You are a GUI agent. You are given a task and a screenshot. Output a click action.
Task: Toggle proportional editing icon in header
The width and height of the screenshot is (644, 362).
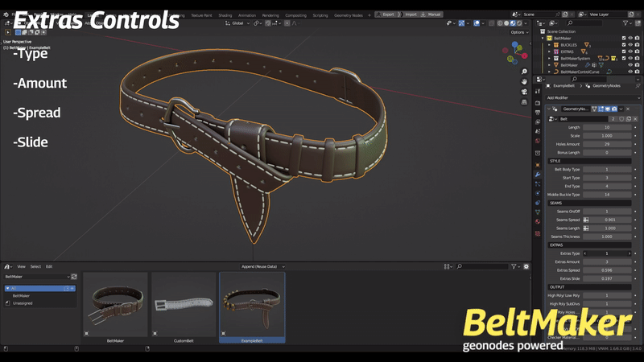point(287,23)
